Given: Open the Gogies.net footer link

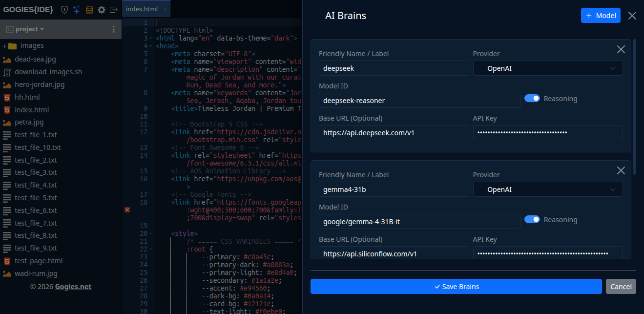Looking at the screenshot, I should tap(73, 287).
